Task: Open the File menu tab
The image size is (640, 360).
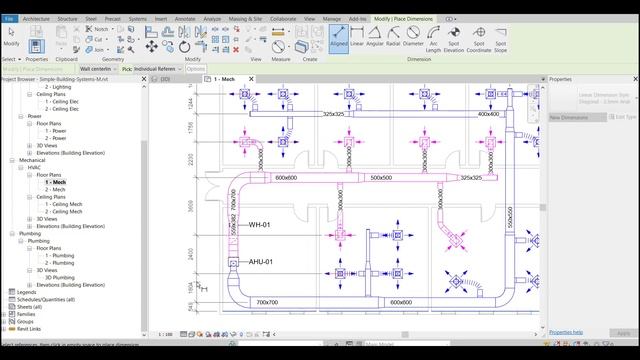Action: 9,19
